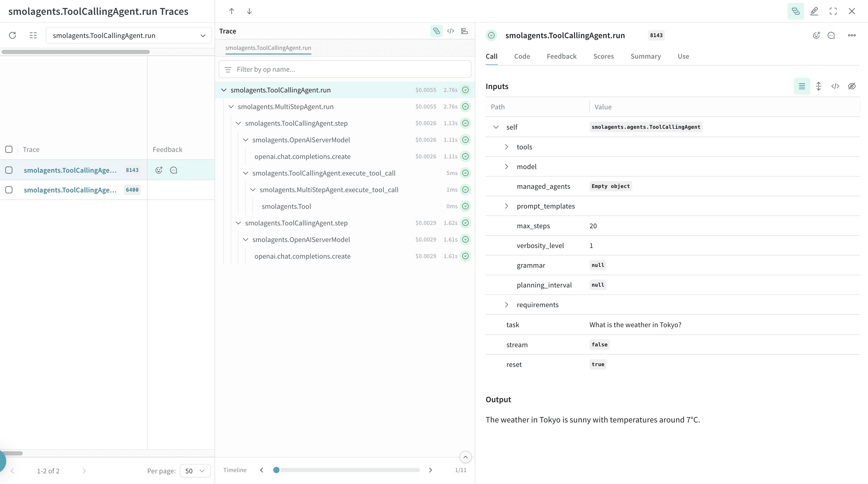The width and height of the screenshot is (868, 484).
Task: Switch to the Use tab
Action: click(683, 56)
